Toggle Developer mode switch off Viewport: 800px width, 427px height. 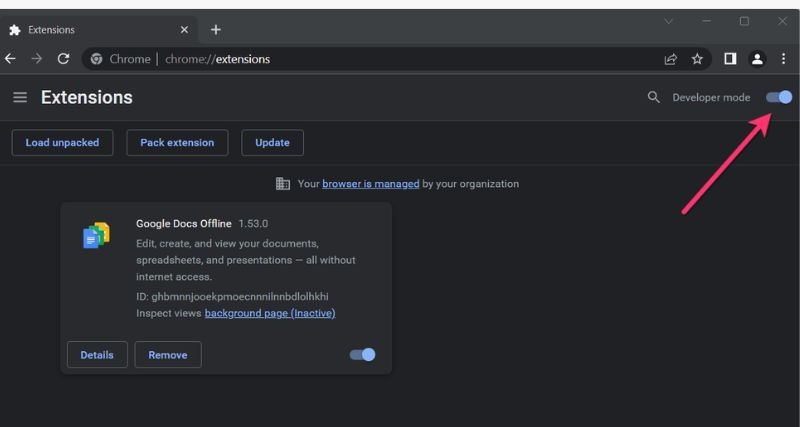coord(779,97)
